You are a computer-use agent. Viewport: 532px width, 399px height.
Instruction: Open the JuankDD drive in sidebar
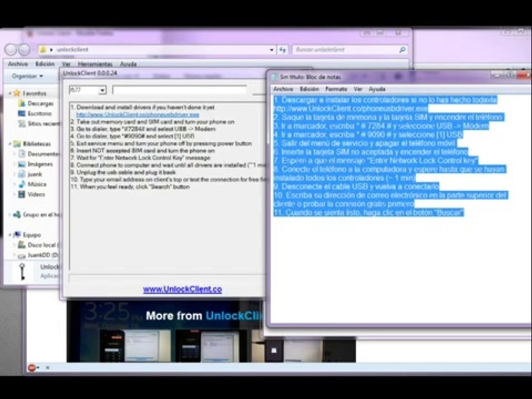click(x=43, y=255)
